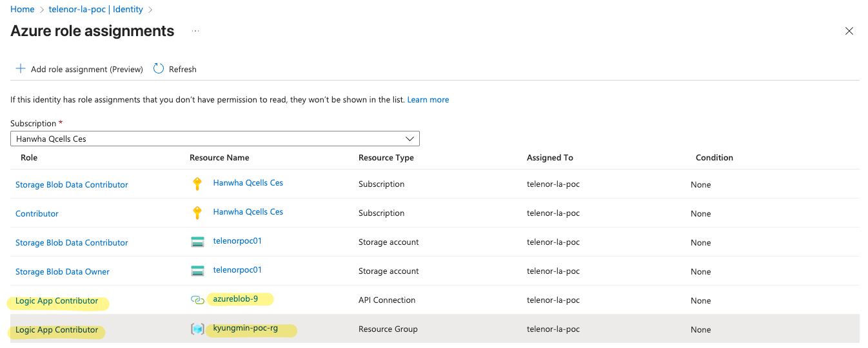Image resolution: width=868 pixels, height=348 pixels.
Task: Click Subscription type cell in the Contributor row
Action: pos(382,213)
